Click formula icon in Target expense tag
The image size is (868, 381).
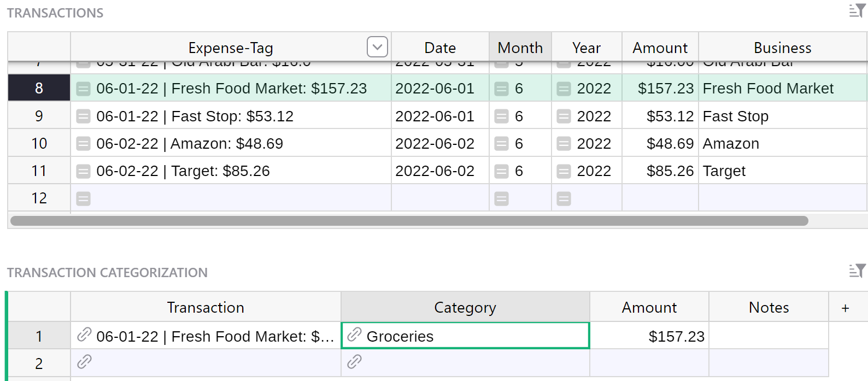(x=83, y=171)
